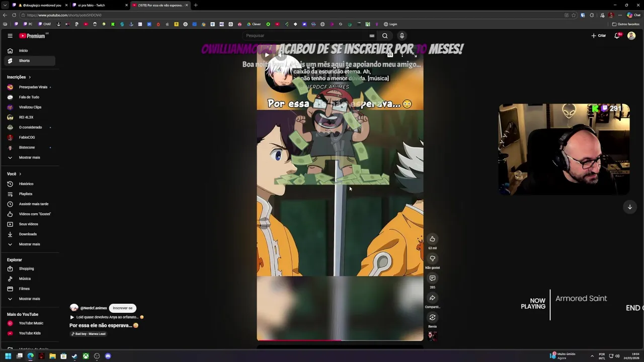Select Início in sidebar

[x=29, y=51]
